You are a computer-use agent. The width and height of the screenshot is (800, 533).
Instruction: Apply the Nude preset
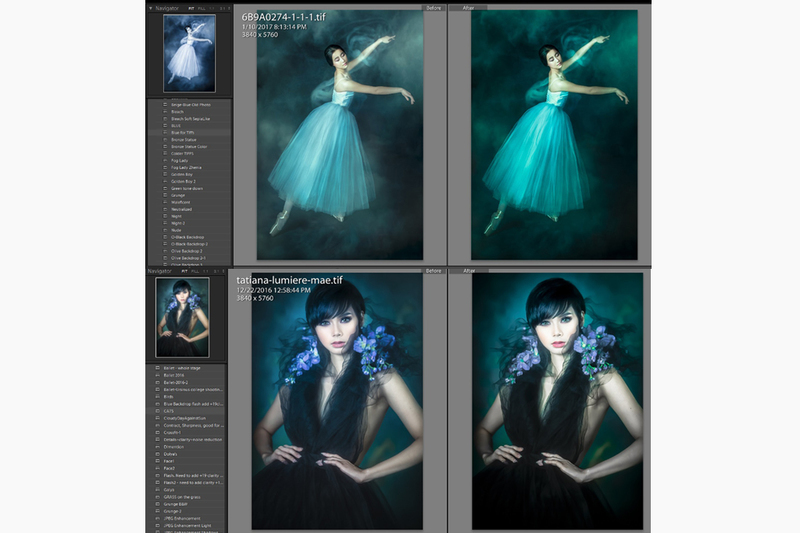(x=176, y=231)
